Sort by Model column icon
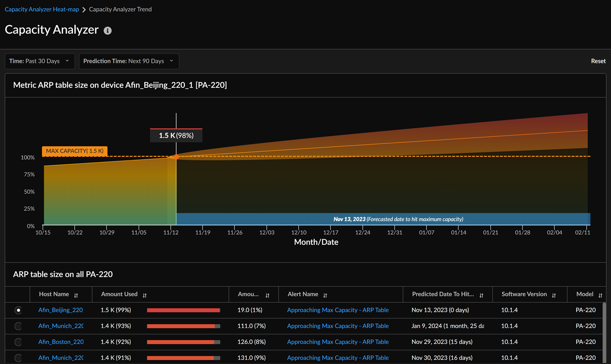Image resolution: width=611 pixels, height=364 pixels. coord(600,295)
